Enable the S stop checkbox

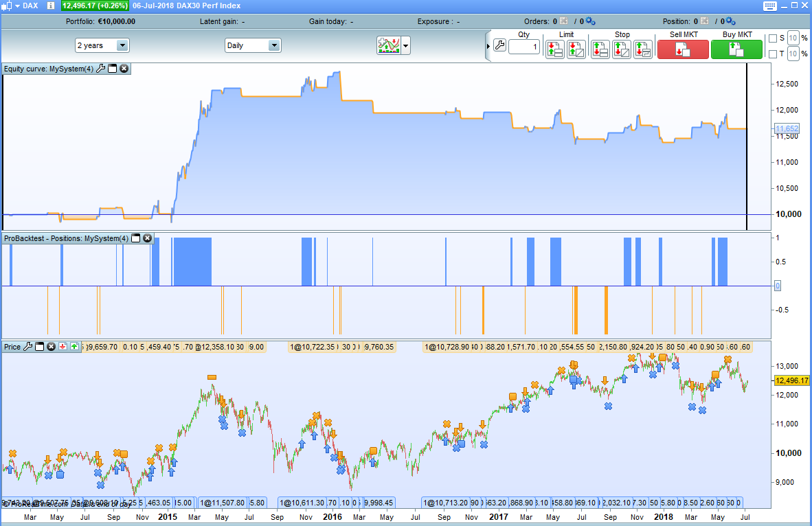[773, 38]
